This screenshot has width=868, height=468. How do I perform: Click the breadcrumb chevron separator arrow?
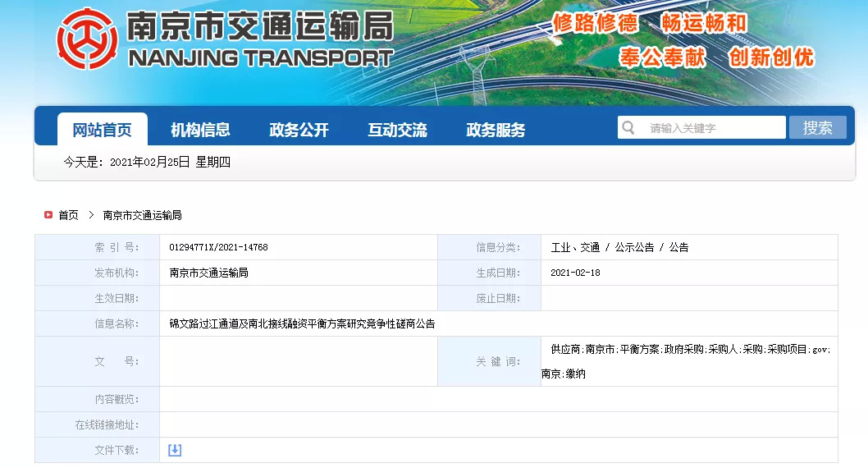91,214
